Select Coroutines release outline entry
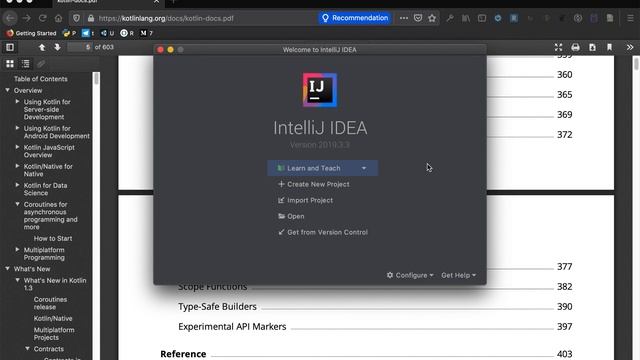 [x=50, y=303]
